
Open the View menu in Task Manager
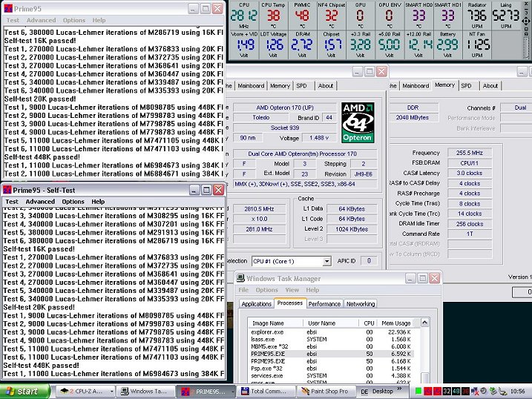tap(292, 290)
